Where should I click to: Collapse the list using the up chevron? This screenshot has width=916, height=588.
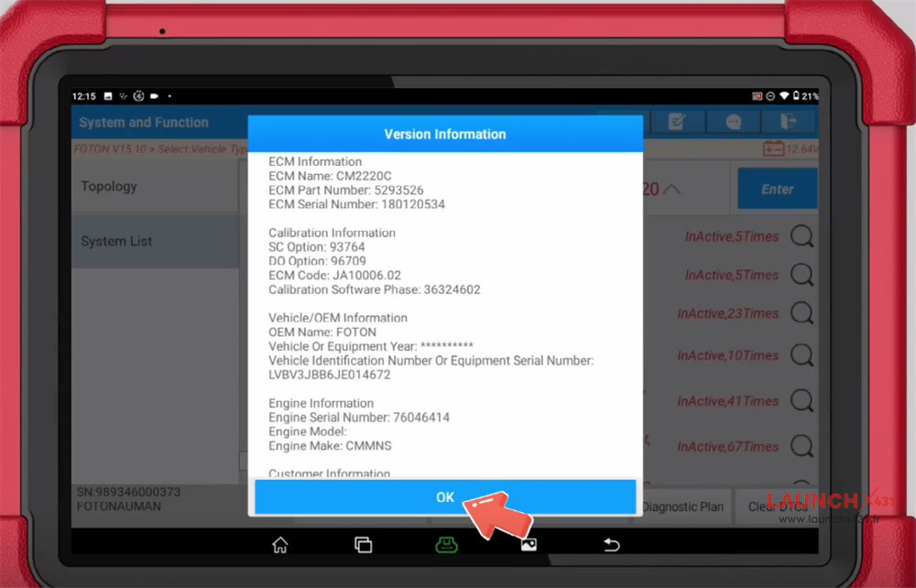(x=671, y=190)
